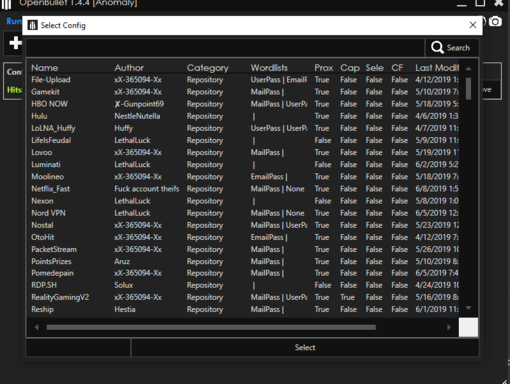Maximize the OpenBullet main window
Screen dimensions: 510x384
click(x=480, y=3)
